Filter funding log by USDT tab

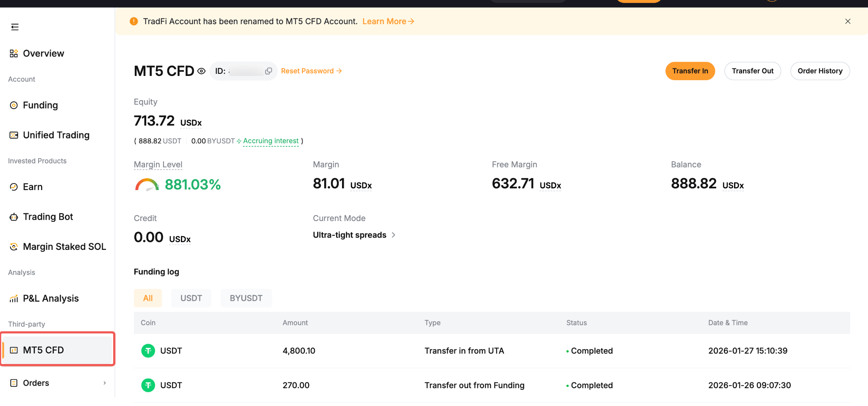pyautogui.click(x=191, y=298)
